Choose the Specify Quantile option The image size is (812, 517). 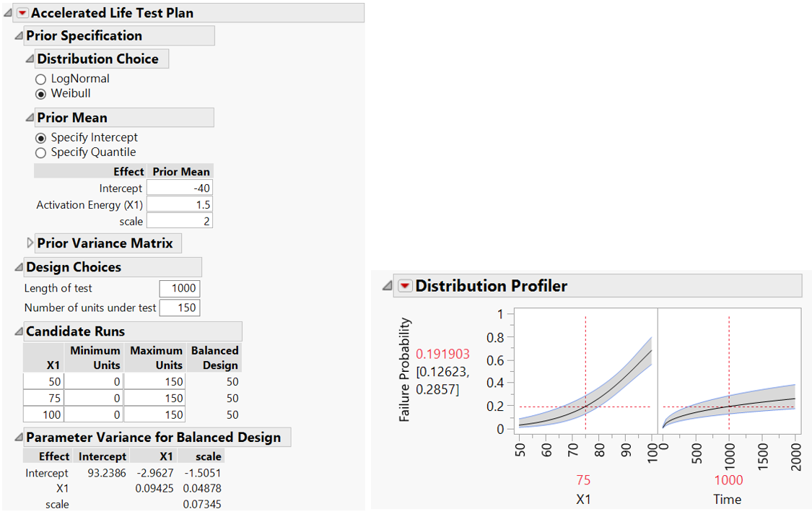click(40, 152)
